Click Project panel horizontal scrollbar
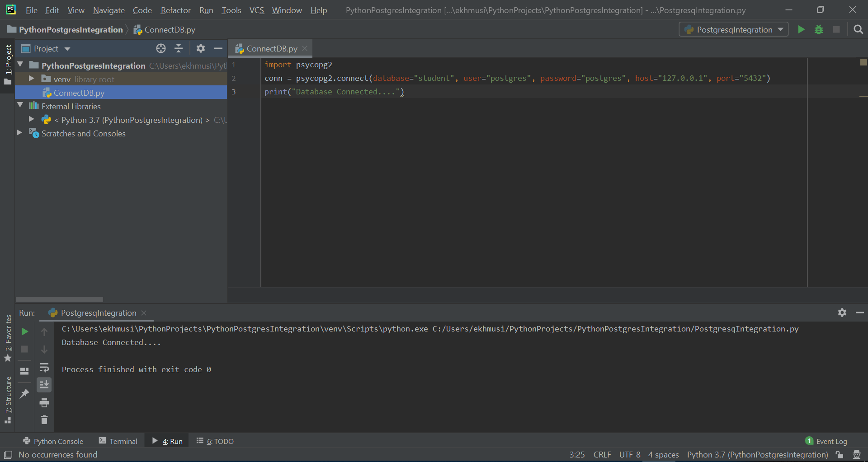868x462 pixels. point(59,299)
